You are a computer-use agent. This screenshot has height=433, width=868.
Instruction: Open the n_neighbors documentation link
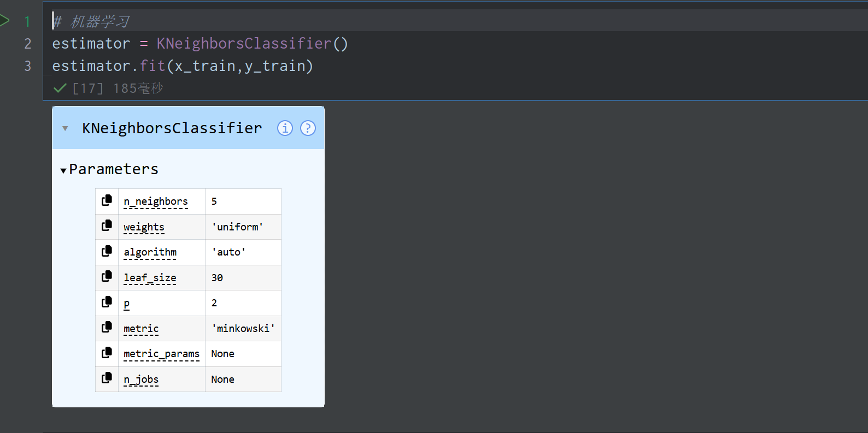click(156, 201)
